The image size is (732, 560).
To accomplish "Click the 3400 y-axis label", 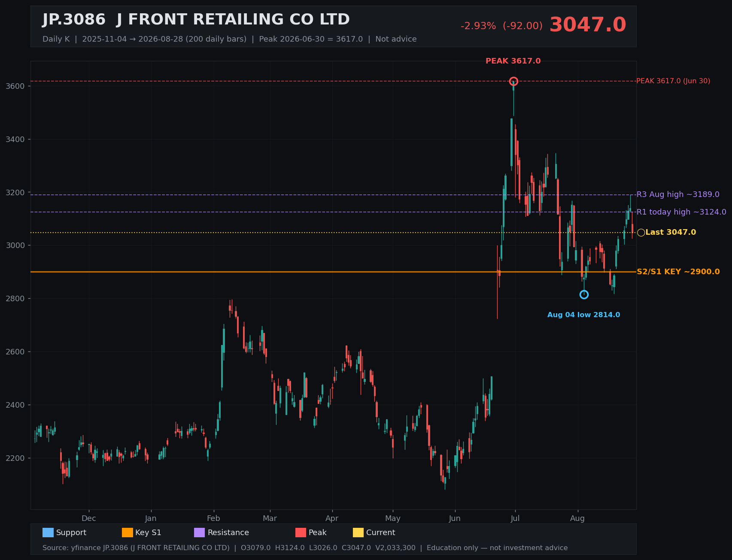I will [x=15, y=139].
